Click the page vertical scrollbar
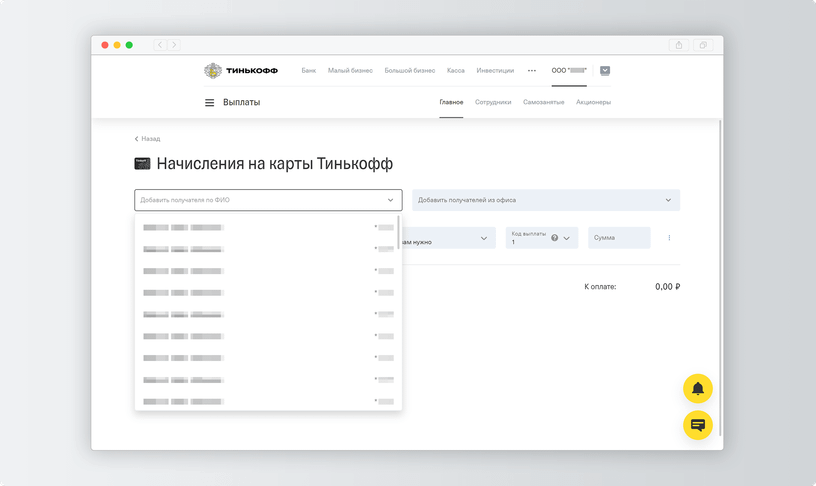The image size is (816, 486). [720, 276]
